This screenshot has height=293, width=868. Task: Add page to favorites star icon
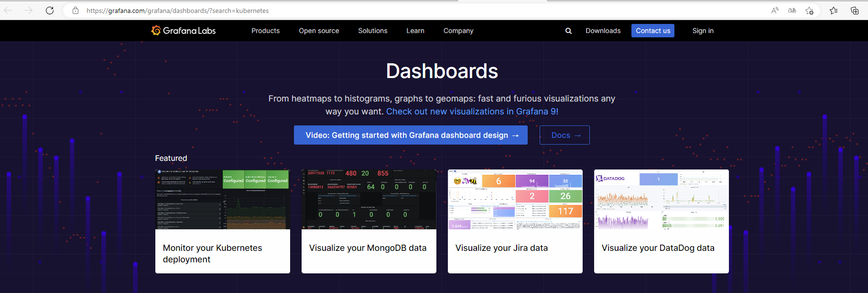[809, 11]
